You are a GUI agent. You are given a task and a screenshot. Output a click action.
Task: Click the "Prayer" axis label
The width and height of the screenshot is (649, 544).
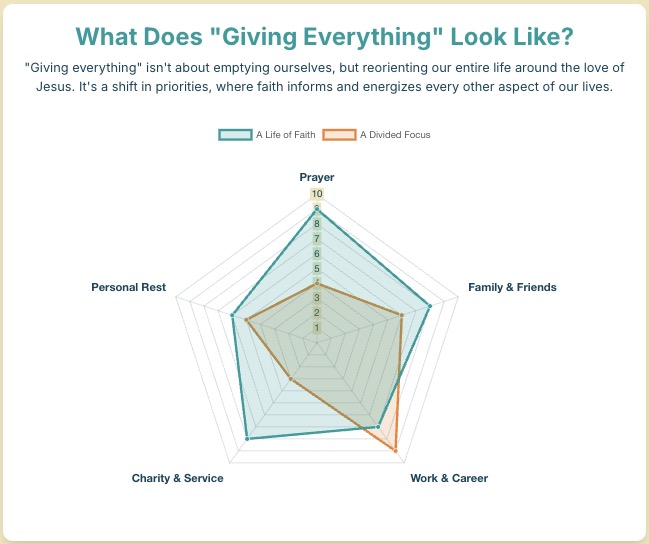[317, 177]
